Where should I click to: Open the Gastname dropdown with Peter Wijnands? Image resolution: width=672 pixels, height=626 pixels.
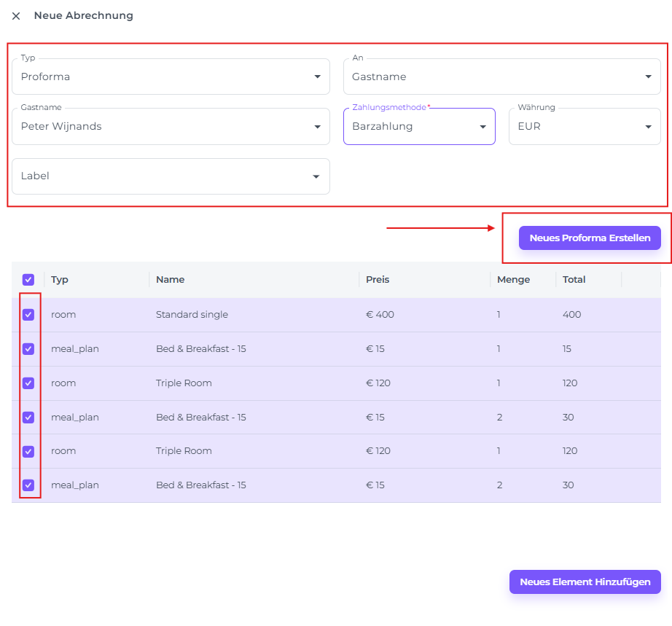[171, 127]
